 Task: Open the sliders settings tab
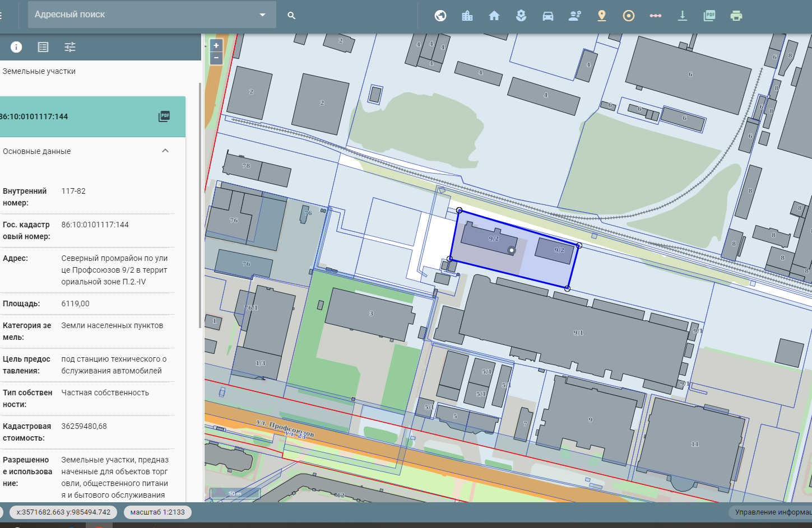pos(70,47)
